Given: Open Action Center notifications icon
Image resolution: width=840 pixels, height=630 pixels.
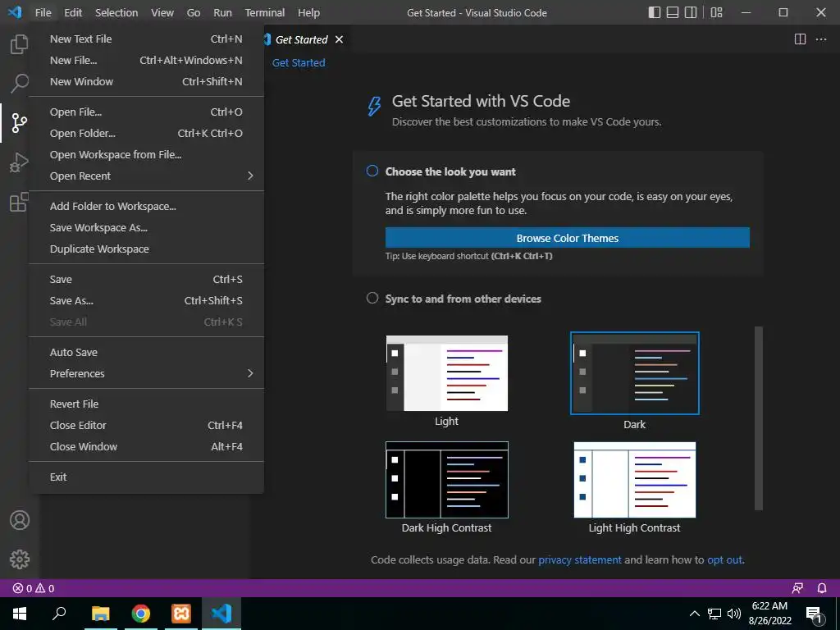Looking at the screenshot, I should [815, 614].
